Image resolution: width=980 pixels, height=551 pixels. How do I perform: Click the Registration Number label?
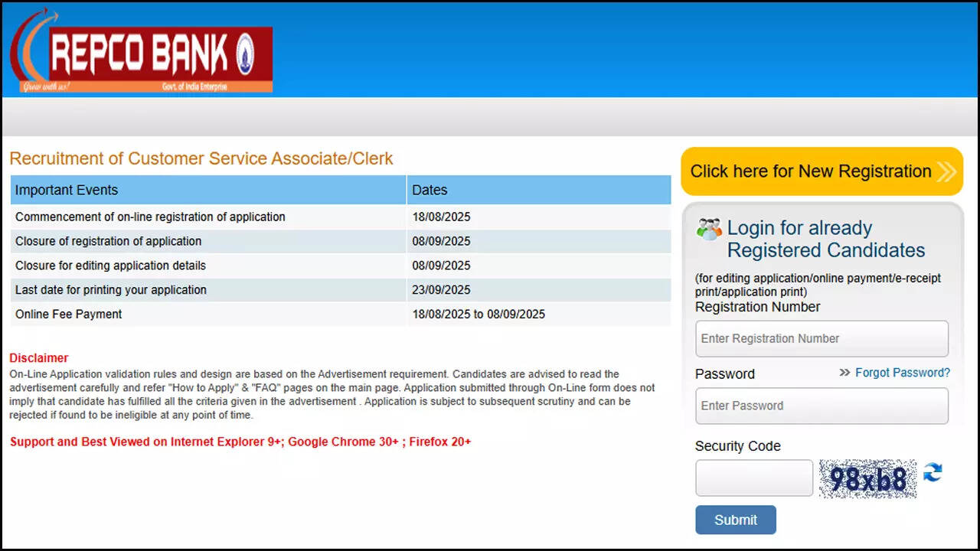coord(758,307)
